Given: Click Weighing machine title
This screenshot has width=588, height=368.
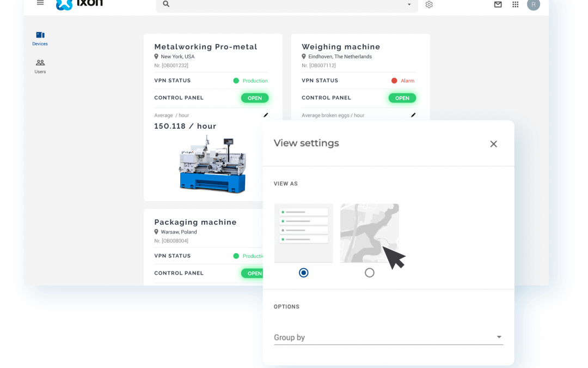Looking at the screenshot, I should (x=341, y=46).
